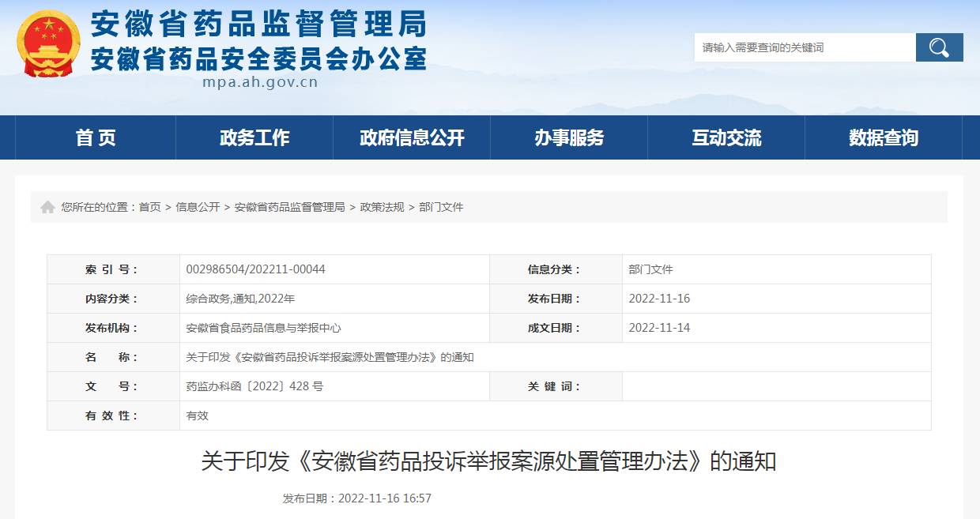Click the 关键词 label cell
Viewport: 980px width, 519px height.
(556, 386)
